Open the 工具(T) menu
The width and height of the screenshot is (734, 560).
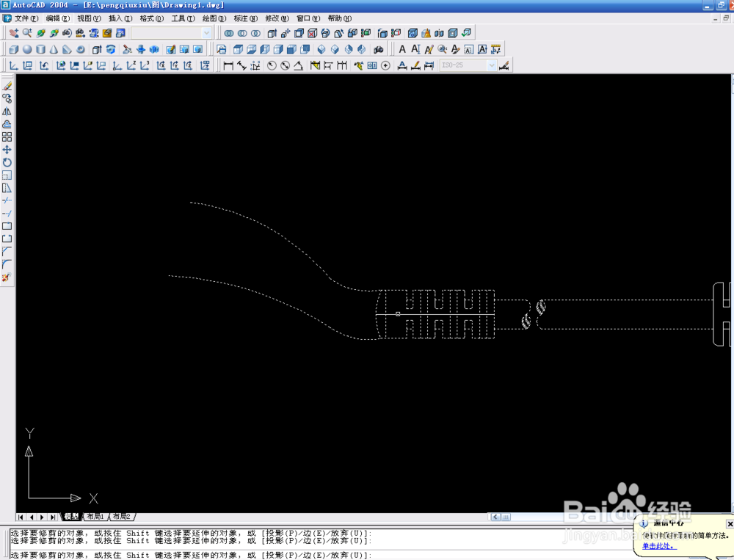[183, 18]
